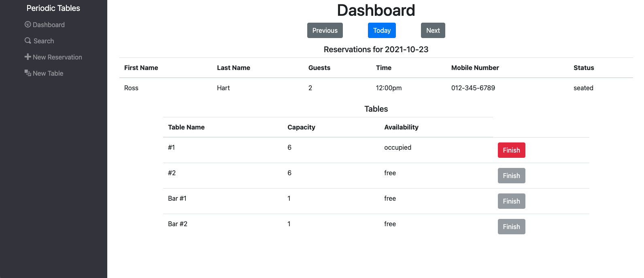Viewport: 644px width, 278px height.
Task: Click the 'Tables' section heading
Action: click(376, 109)
